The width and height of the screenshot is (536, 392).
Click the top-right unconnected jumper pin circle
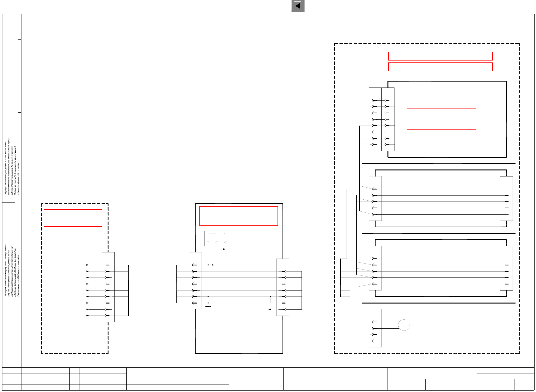[x=226, y=234]
